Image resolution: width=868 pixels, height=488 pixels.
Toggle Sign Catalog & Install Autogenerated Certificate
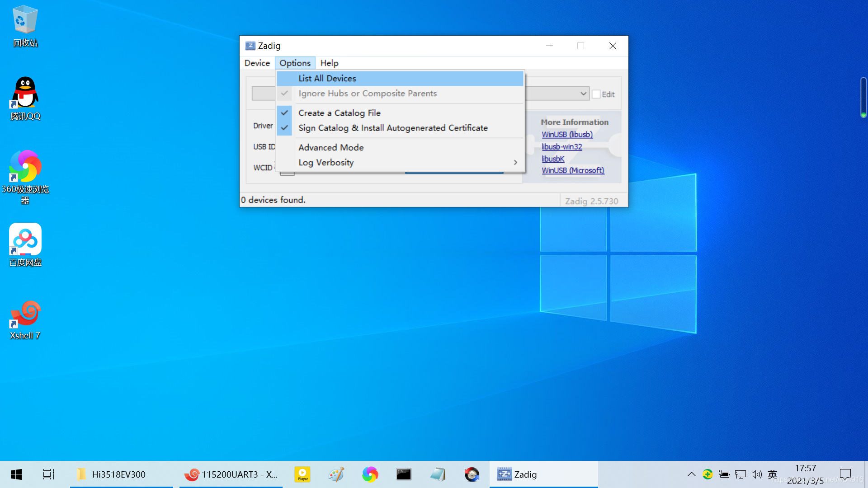(392, 128)
